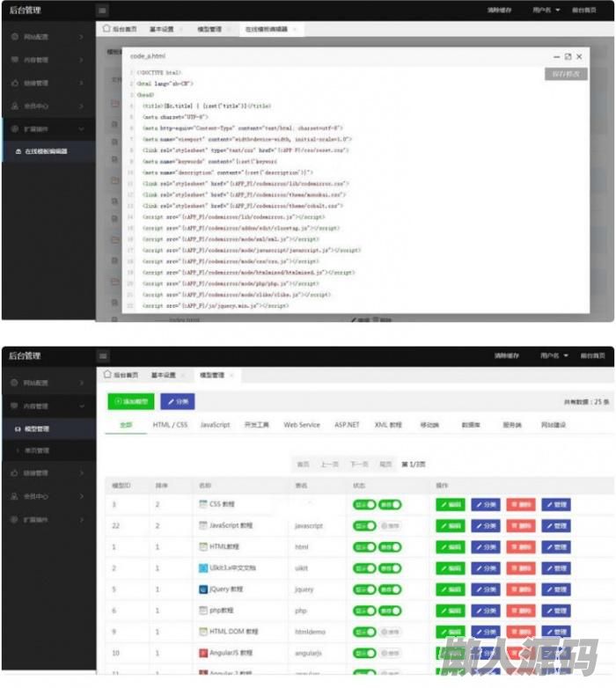Select the XML 教程 category tab
Viewport: 616px width, 688px height.
(x=388, y=425)
